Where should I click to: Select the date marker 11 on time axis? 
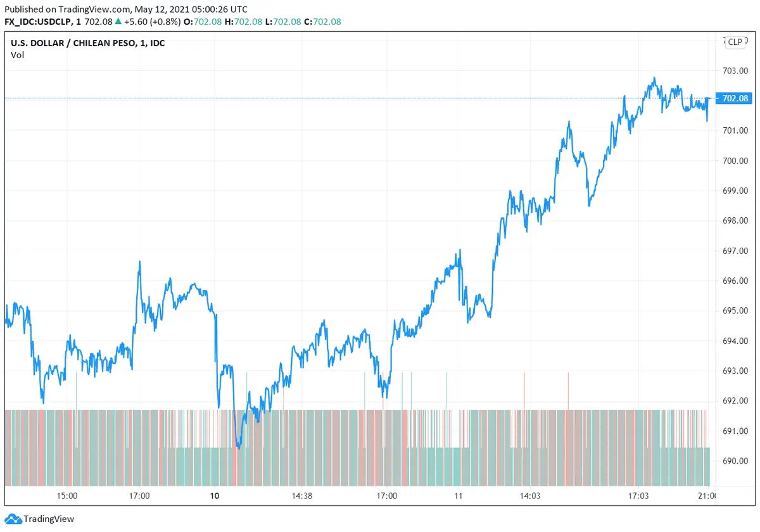458,495
